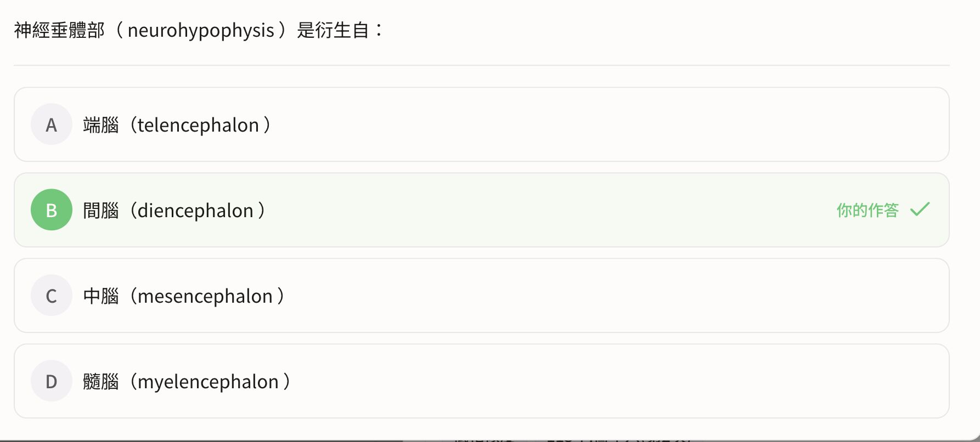This screenshot has width=980, height=442.
Task: Select the 中腦 option text
Action: pos(101,296)
